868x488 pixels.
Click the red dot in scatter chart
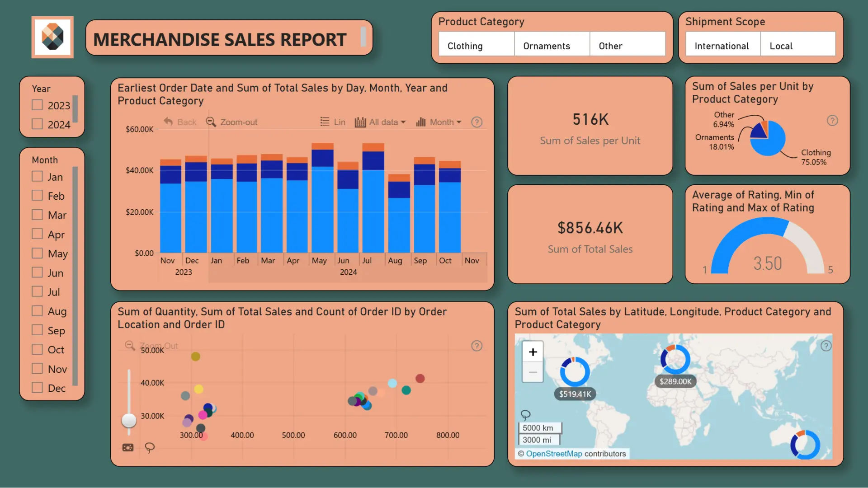pos(420,379)
